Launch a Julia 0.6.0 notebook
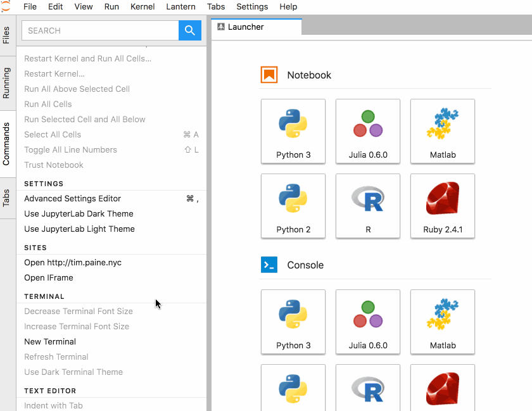This screenshot has width=532, height=411. coord(368,131)
